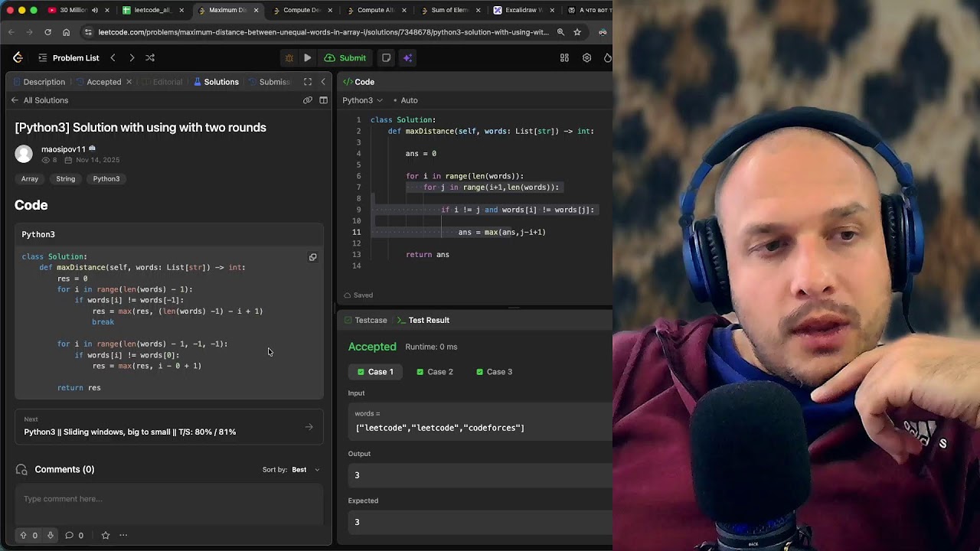Open LeetCode settings gear
980x551 pixels.
click(586, 57)
